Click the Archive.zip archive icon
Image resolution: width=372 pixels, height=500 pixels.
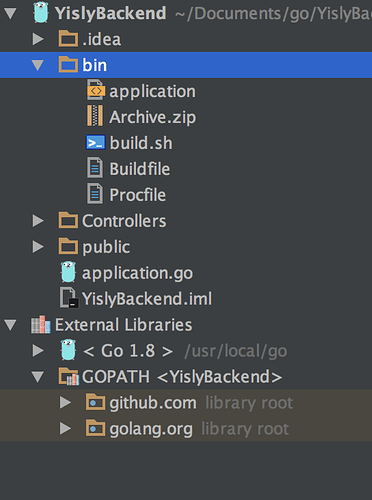tap(95, 116)
